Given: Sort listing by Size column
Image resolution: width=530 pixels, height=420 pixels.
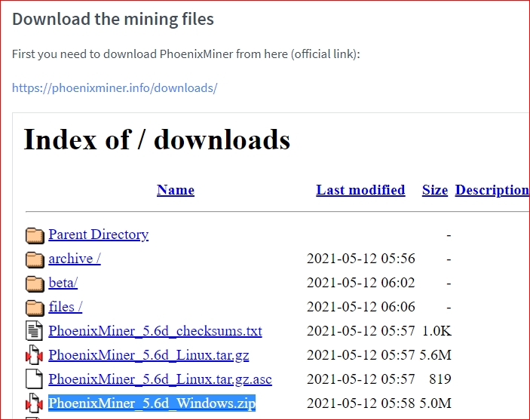Looking at the screenshot, I should [x=435, y=190].
